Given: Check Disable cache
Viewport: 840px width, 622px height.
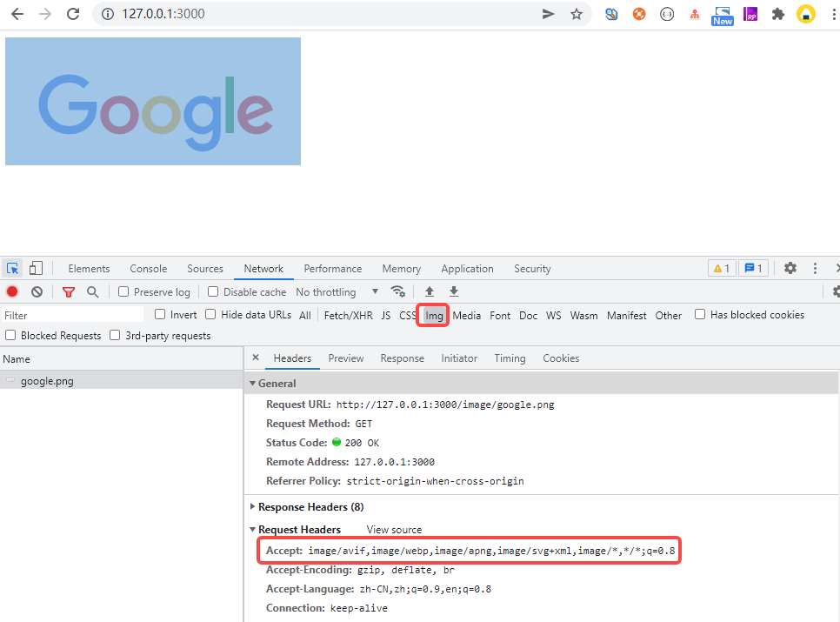Looking at the screenshot, I should pyautogui.click(x=213, y=291).
